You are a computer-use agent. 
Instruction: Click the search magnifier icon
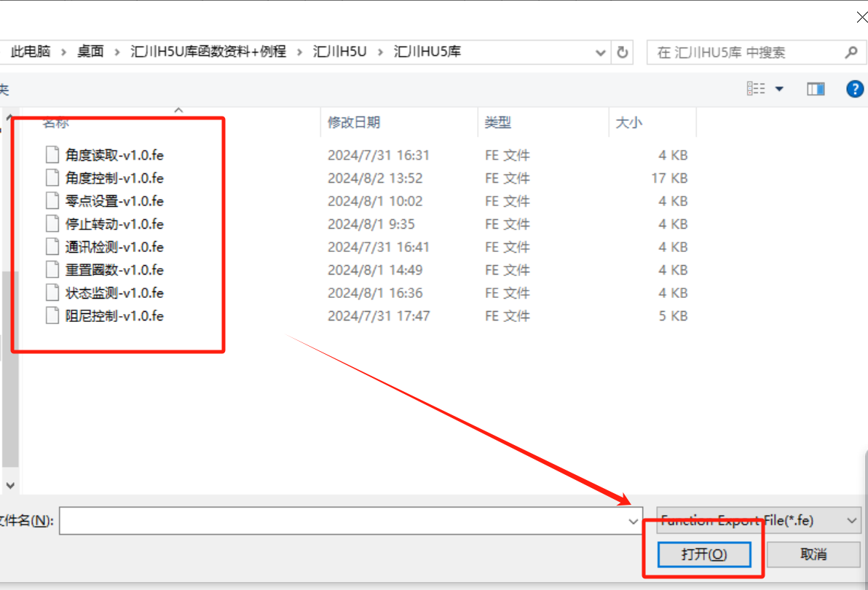point(851,52)
